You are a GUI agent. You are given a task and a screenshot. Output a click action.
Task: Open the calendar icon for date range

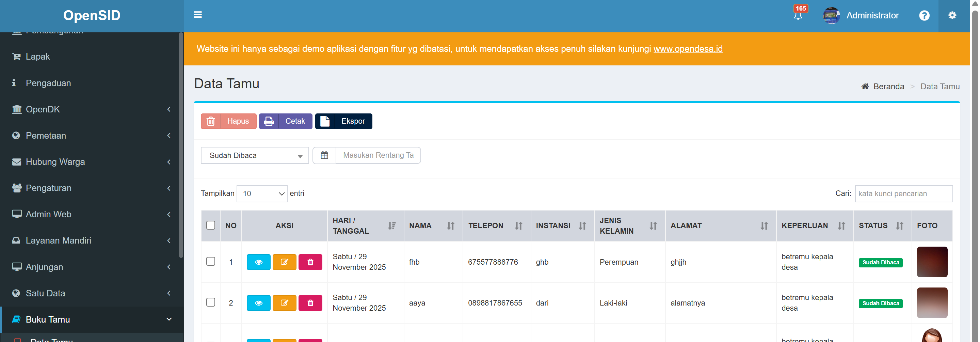(x=324, y=155)
